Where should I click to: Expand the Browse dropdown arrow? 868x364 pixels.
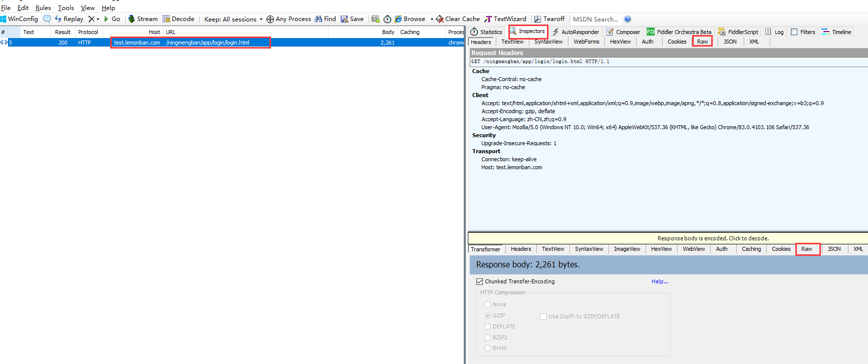point(432,20)
